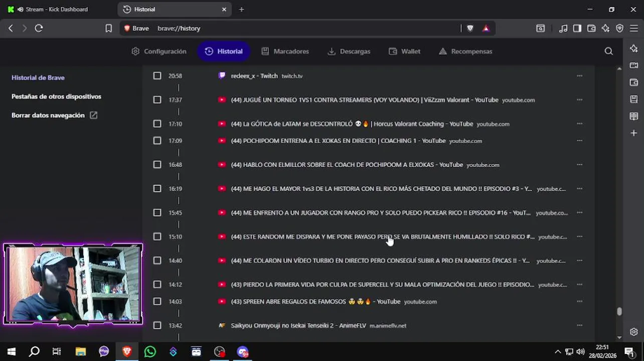Open the volume control in system tray
644x361 pixels.
580,352
